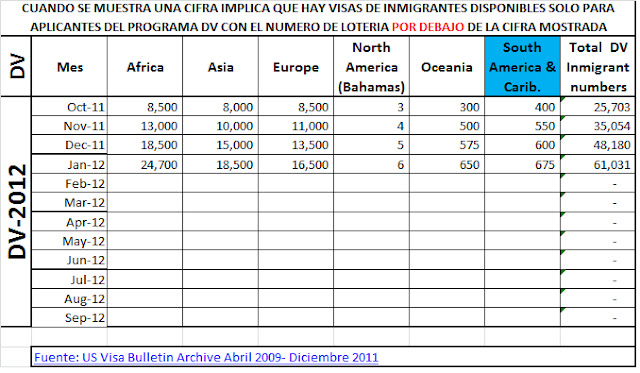This screenshot has width=640, height=373.
Task: Click the Mar-12 month cell
Action: (69, 203)
